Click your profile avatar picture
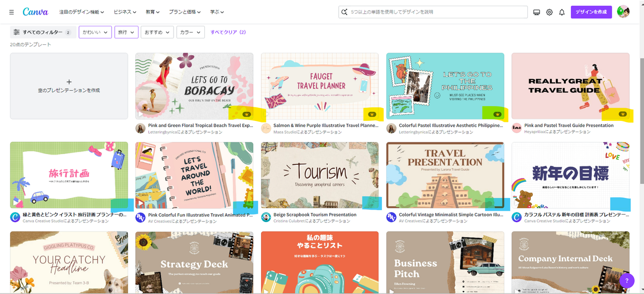 [x=624, y=12]
